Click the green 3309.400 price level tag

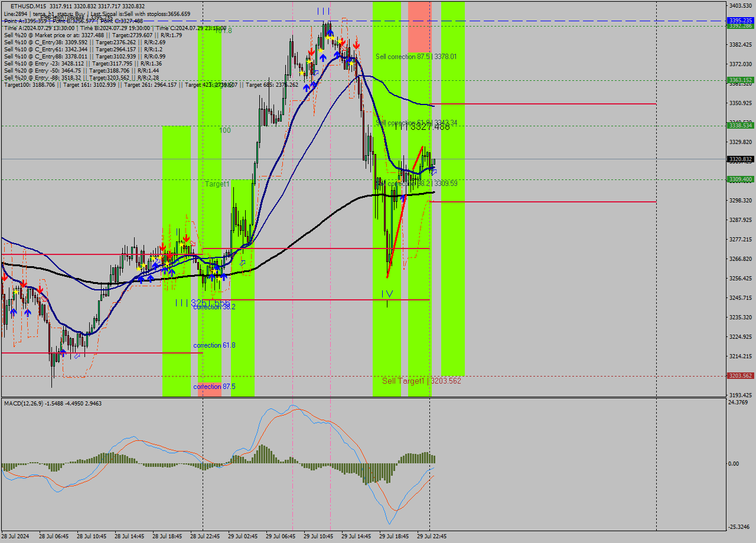[740, 179]
